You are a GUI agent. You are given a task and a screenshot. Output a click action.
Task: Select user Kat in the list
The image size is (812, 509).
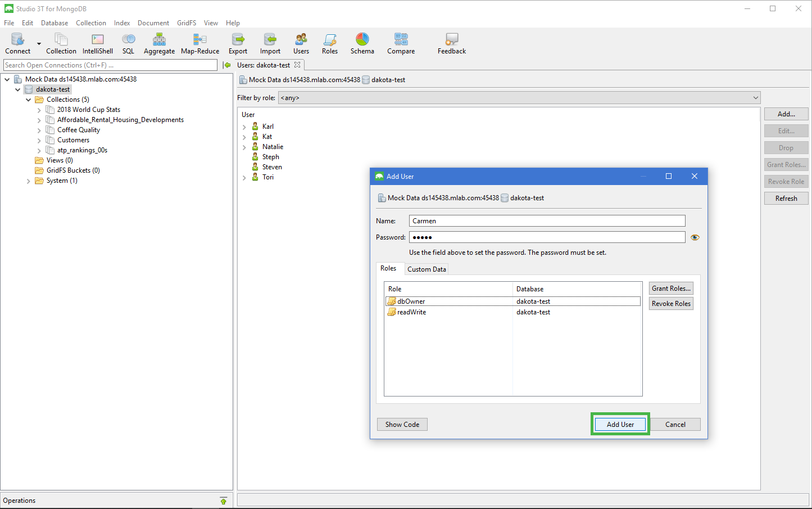(x=267, y=137)
